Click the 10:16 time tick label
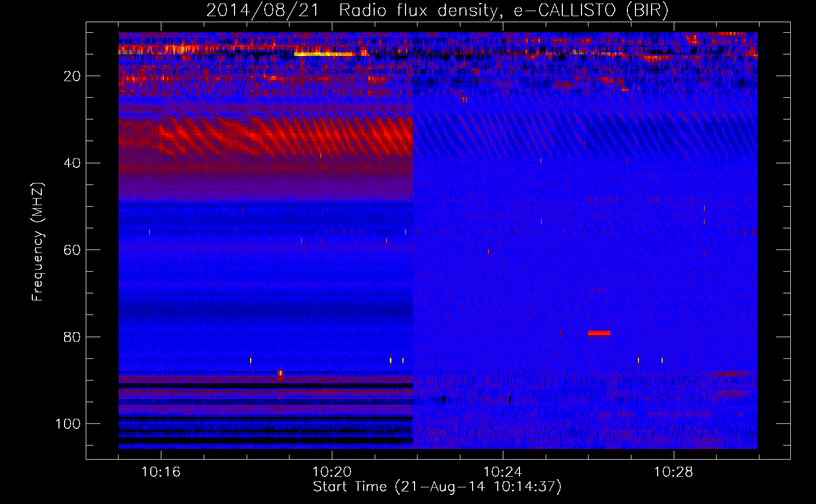The width and height of the screenshot is (816, 504). click(161, 472)
